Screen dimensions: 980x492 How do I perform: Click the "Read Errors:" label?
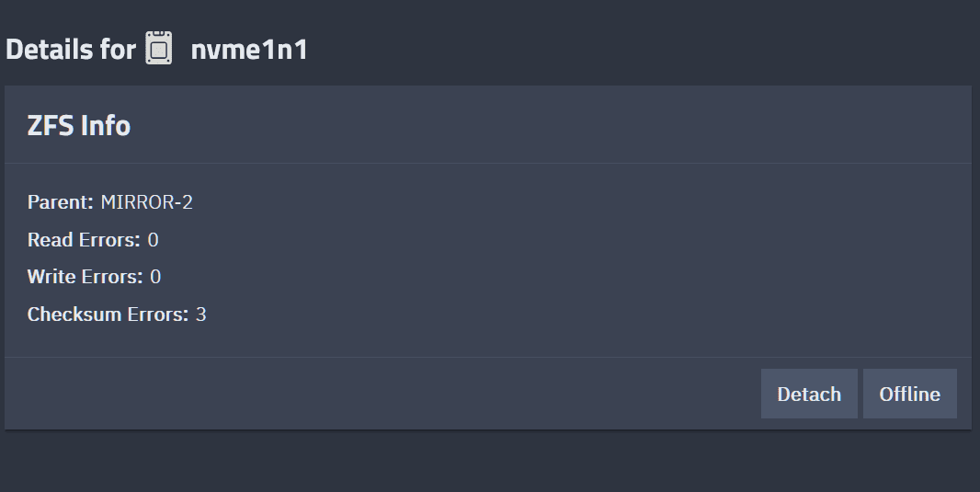[x=84, y=240]
